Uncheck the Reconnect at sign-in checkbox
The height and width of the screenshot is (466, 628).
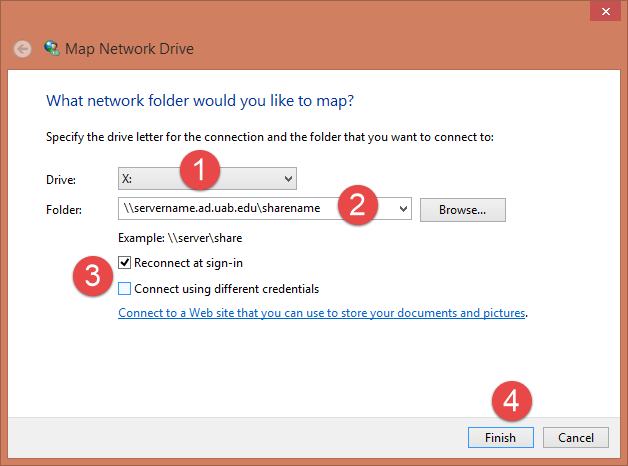click(125, 263)
